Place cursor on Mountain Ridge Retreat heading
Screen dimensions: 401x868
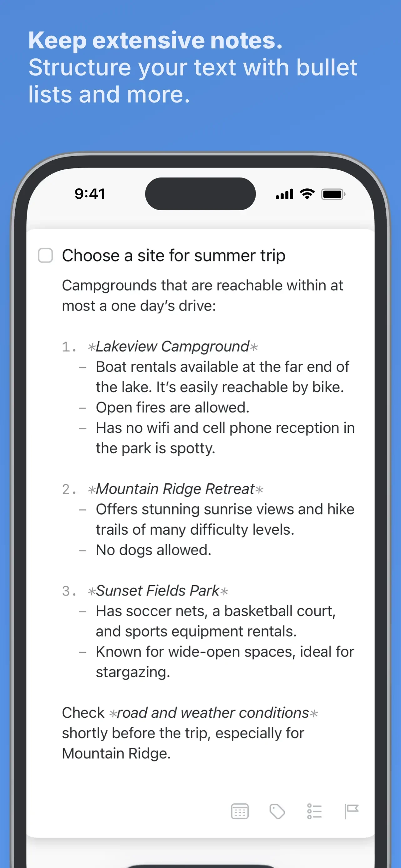[x=175, y=489]
